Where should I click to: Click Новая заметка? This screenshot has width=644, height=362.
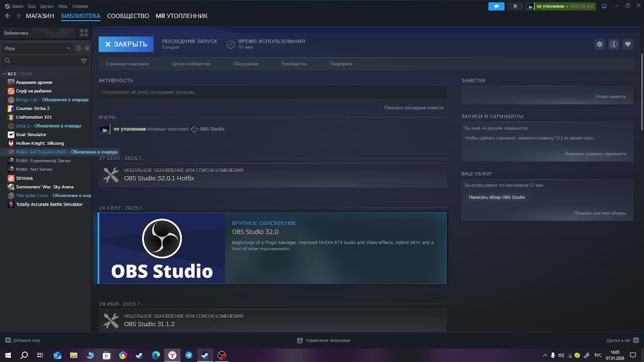click(x=610, y=97)
